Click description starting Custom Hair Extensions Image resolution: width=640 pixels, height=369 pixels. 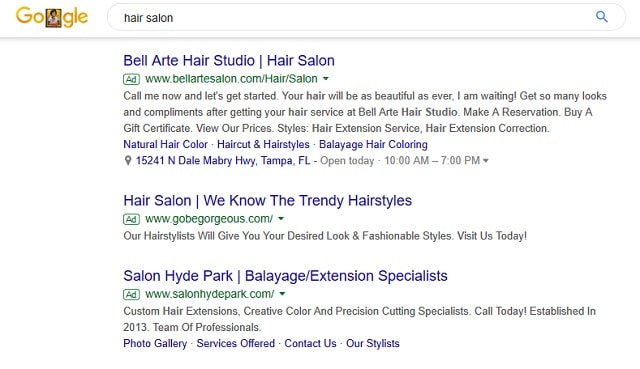pyautogui.click(x=360, y=319)
